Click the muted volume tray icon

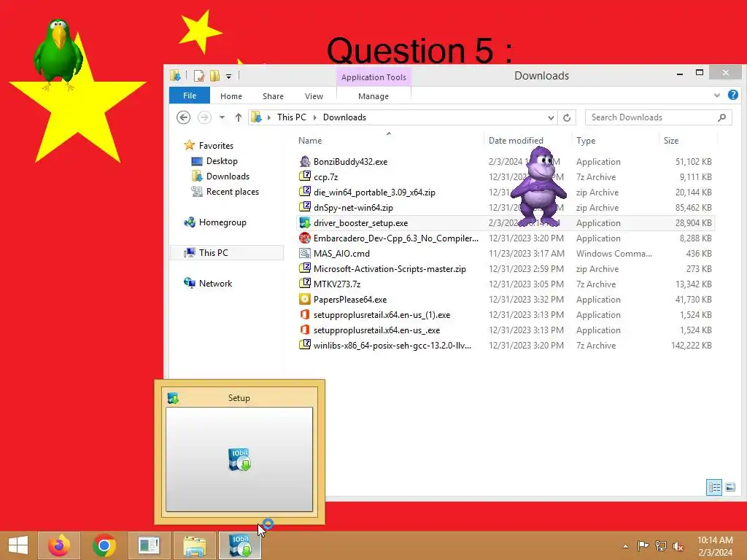point(678,546)
